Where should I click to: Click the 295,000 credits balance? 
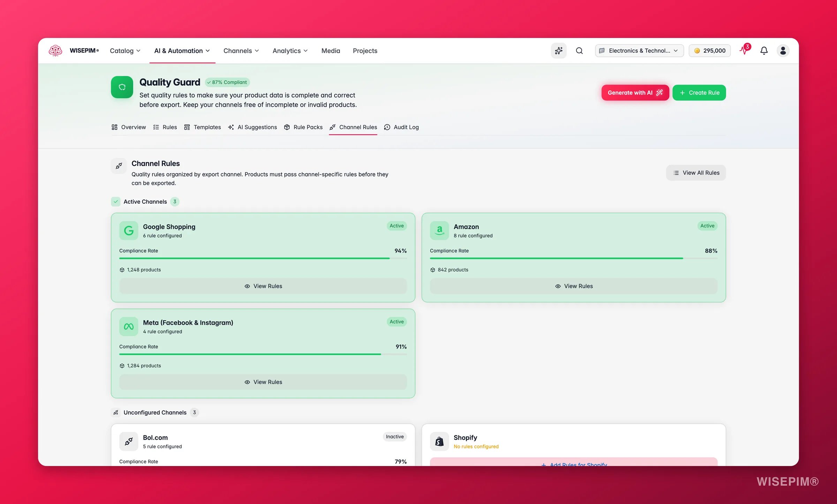point(710,51)
